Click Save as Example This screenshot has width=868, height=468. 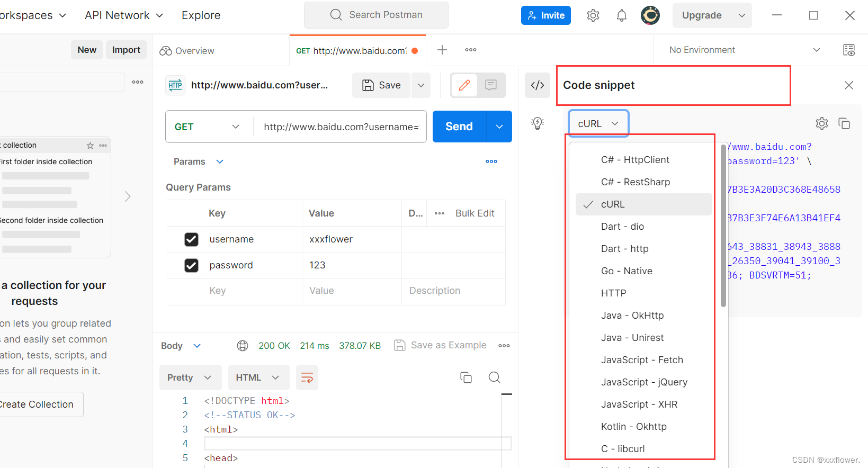[x=441, y=346]
